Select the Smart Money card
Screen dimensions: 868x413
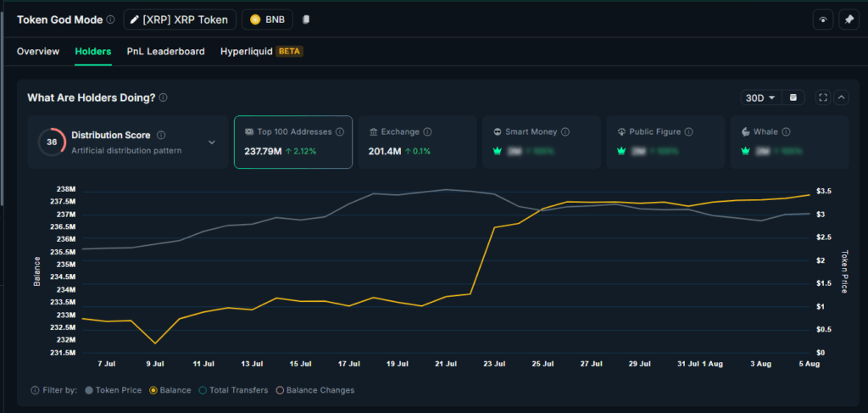point(542,142)
